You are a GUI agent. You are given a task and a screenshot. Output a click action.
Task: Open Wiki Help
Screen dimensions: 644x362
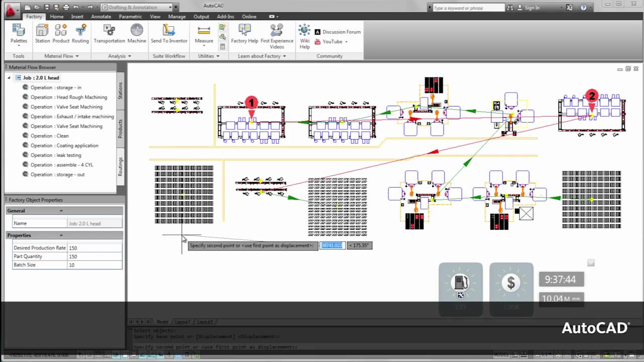pos(305,36)
